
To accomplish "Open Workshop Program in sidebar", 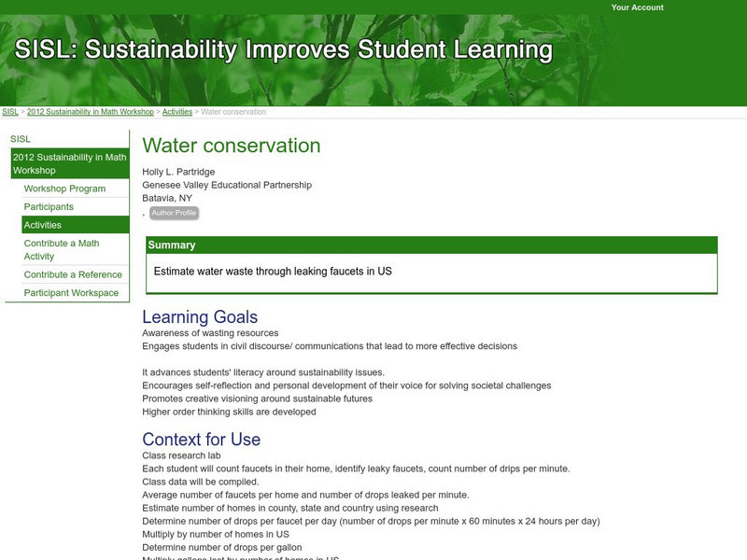I will tap(64, 189).
